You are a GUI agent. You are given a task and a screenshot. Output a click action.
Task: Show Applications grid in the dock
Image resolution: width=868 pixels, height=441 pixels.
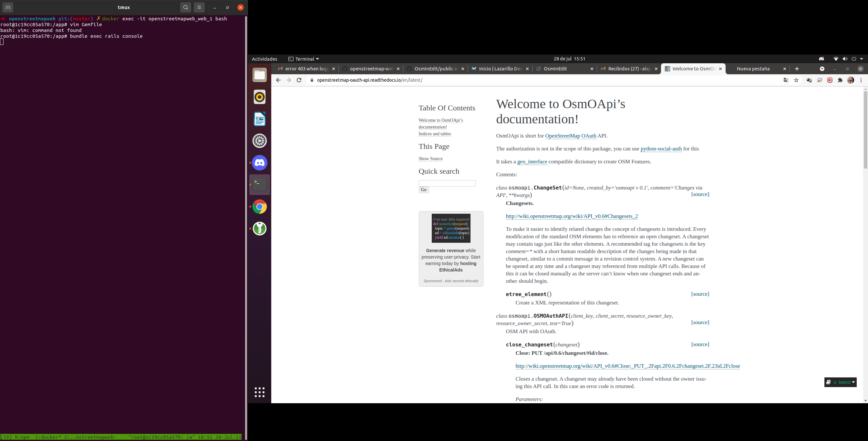tap(259, 392)
